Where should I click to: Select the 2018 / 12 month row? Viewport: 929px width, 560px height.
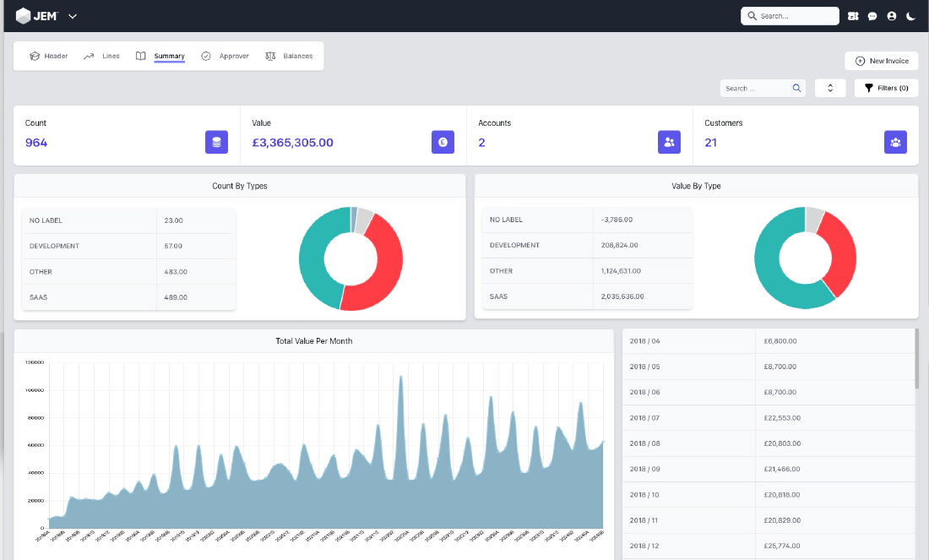coord(769,546)
